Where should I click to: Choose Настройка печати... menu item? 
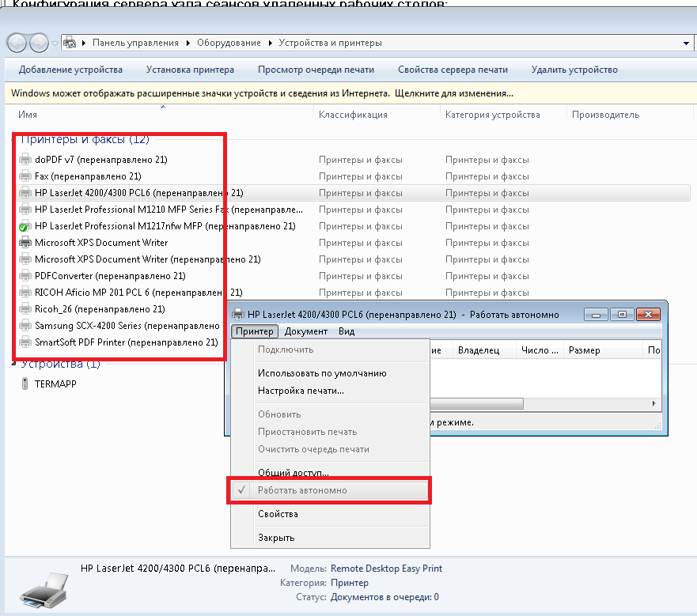(x=329, y=391)
